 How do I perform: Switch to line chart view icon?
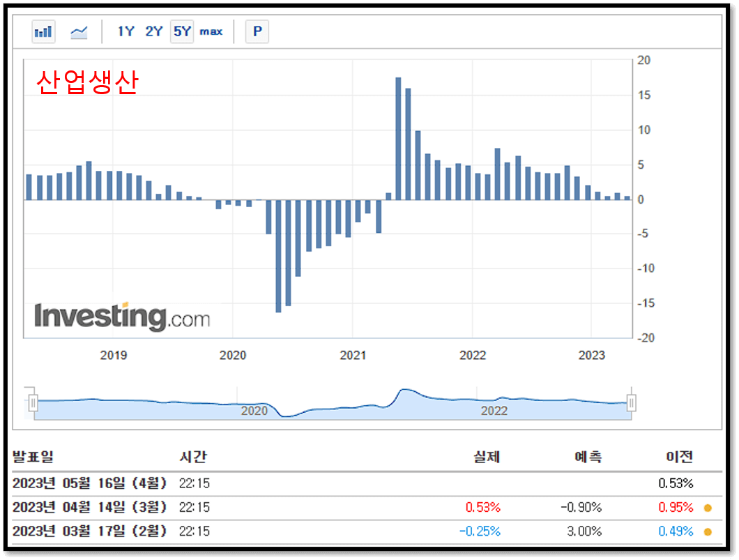[x=79, y=31]
